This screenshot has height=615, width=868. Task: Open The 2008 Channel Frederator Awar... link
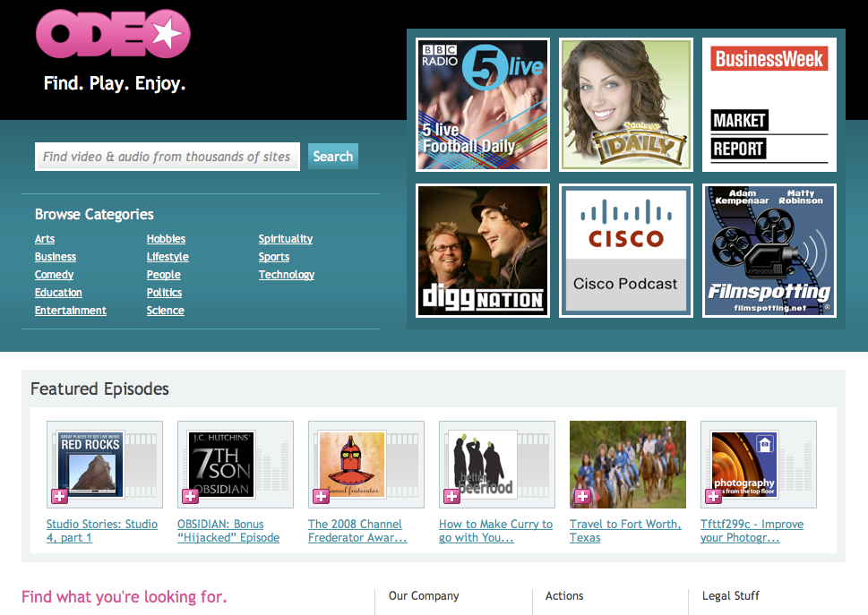point(357,531)
